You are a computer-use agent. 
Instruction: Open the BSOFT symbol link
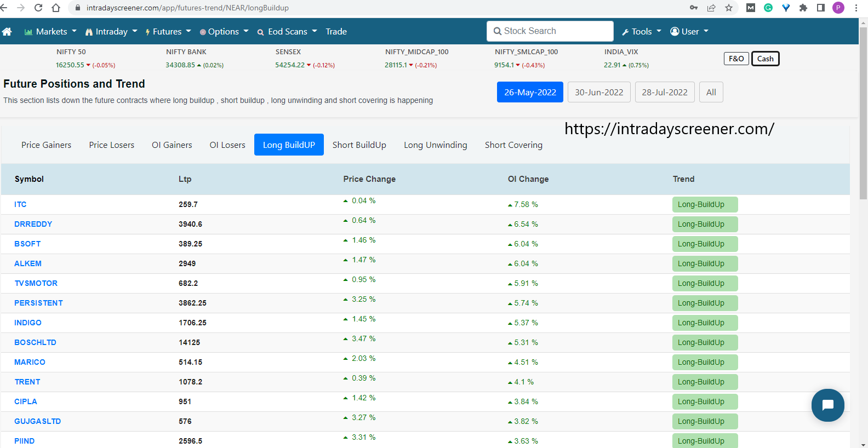tap(27, 244)
